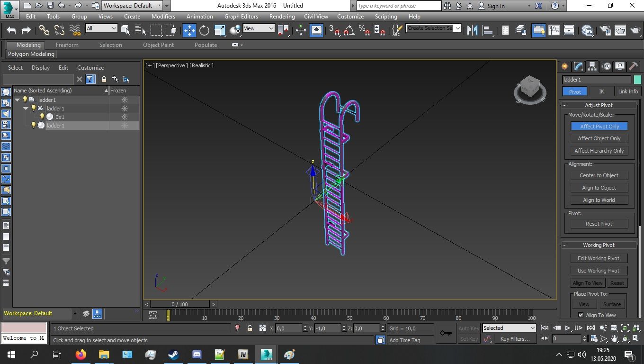Open the Mirror tool
The height and width of the screenshot is (364, 644).
coord(472,30)
